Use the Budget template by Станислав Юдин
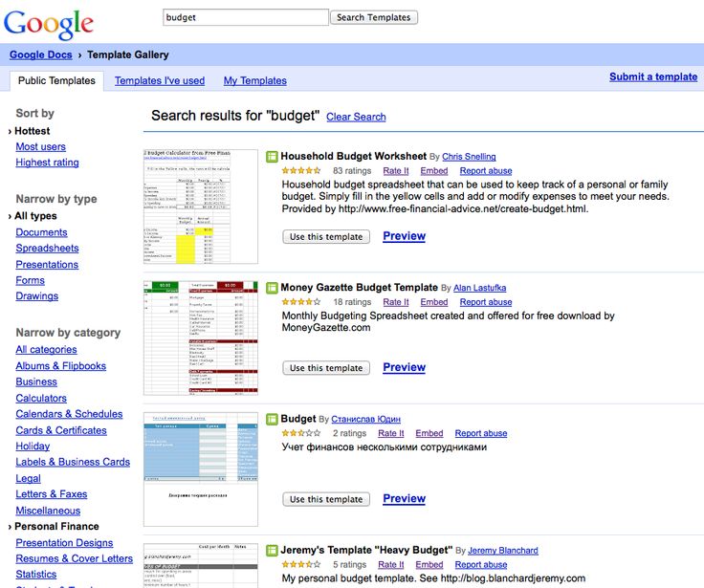 coord(326,499)
